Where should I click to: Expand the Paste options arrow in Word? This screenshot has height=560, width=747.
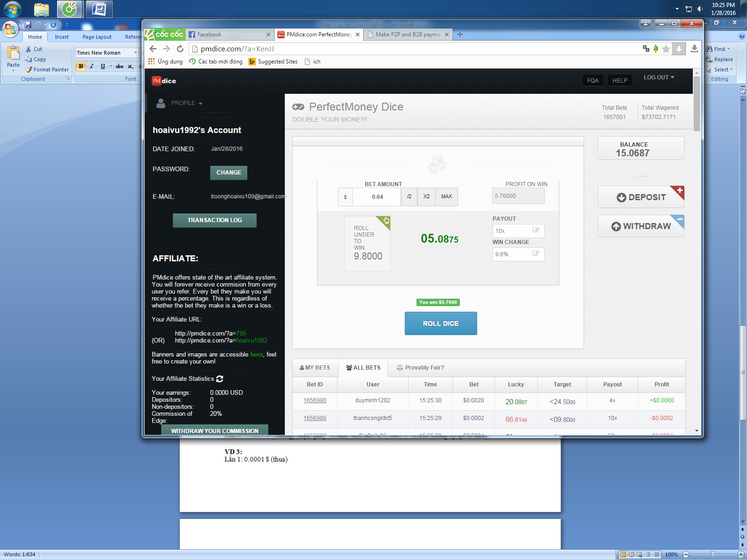tap(13, 70)
